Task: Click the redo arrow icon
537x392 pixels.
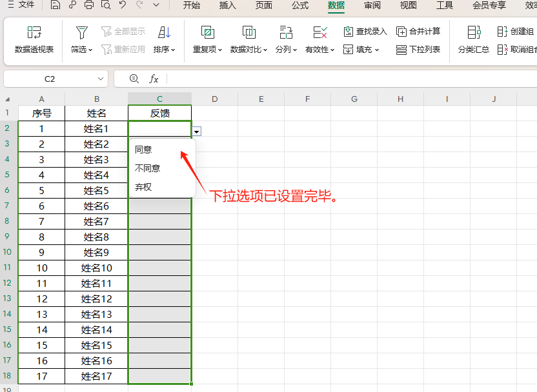Action: pyautogui.click(x=139, y=5)
